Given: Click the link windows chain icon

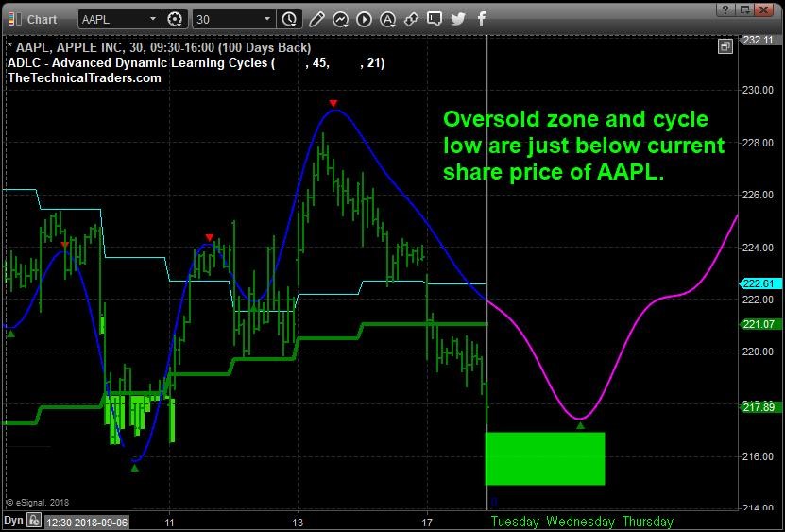Looking at the screenshot, I should pyautogui.click(x=411, y=20).
